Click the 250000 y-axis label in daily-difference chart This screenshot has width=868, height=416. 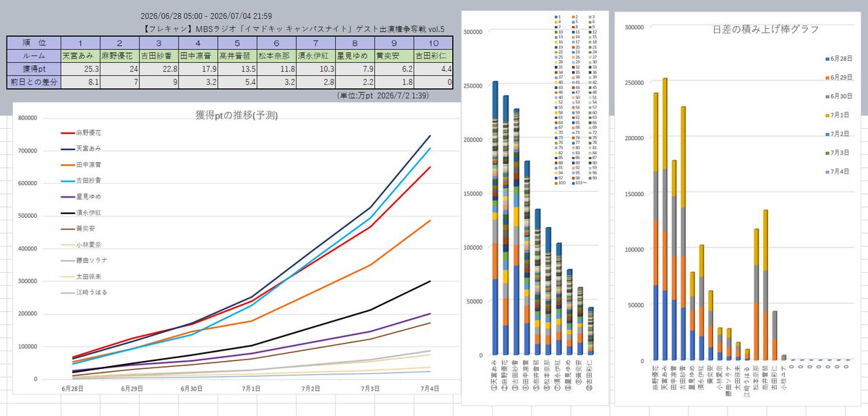coord(633,82)
